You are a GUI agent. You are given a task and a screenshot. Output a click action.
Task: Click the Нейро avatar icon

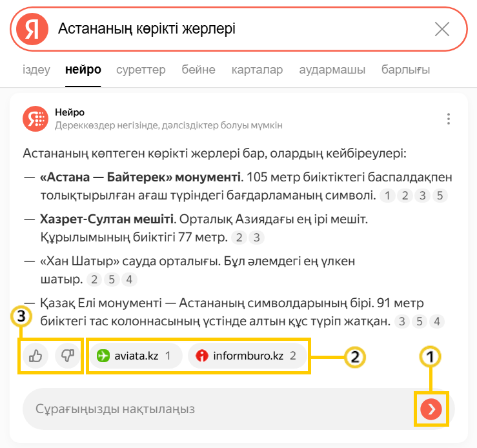pyautogui.click(x=36, y=118)
